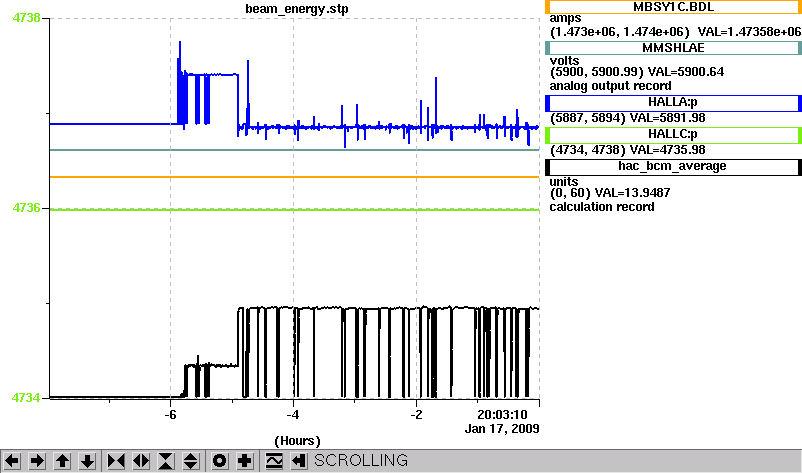Image resolution: width=802 pixels, height=473 pixels.
Task: Select the MBSY1C.BDL curve legend
Action: point(673,7)
